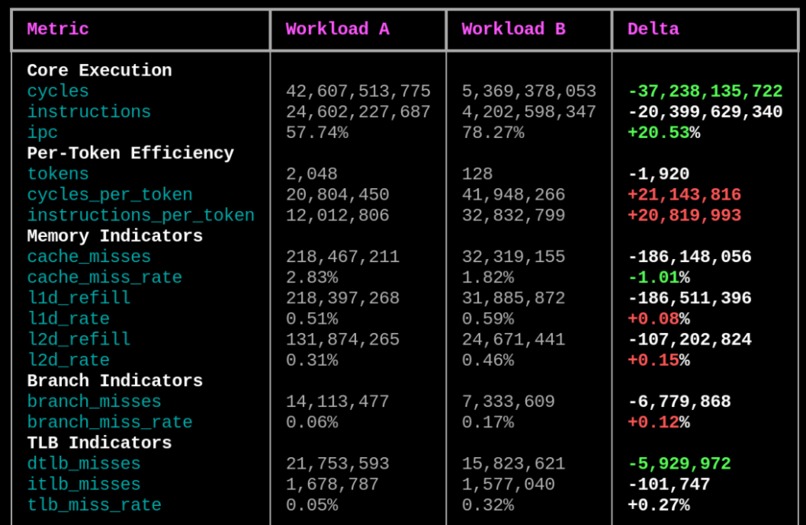The image size is (806, 525).
Task: Click the l2d_rate delta +0.15%
Action: 658,360
